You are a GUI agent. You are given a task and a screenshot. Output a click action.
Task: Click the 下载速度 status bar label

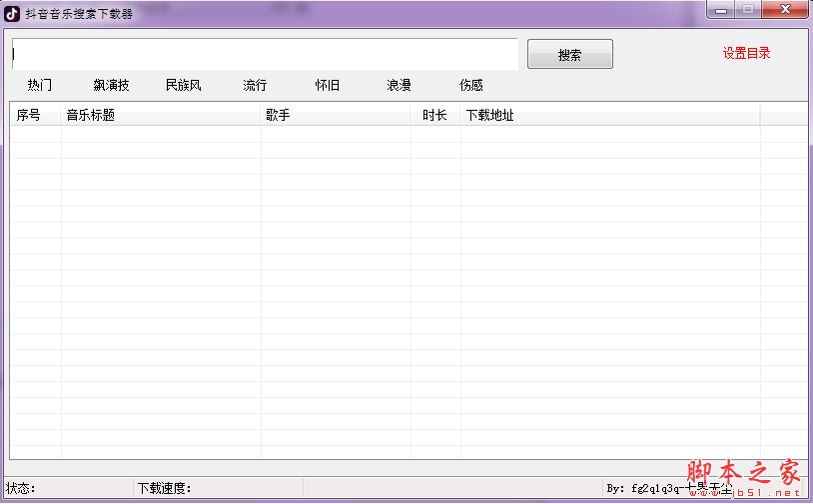tap(165, 488)
